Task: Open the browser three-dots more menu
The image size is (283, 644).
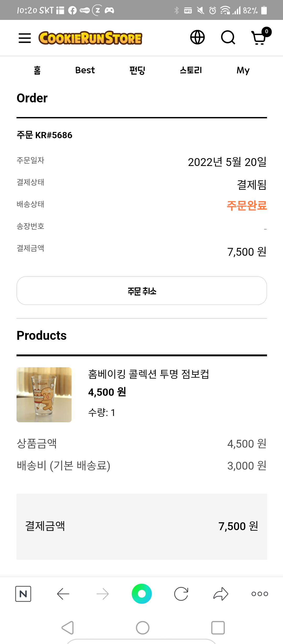Action: pyautogui.click(x=260, y=594)
